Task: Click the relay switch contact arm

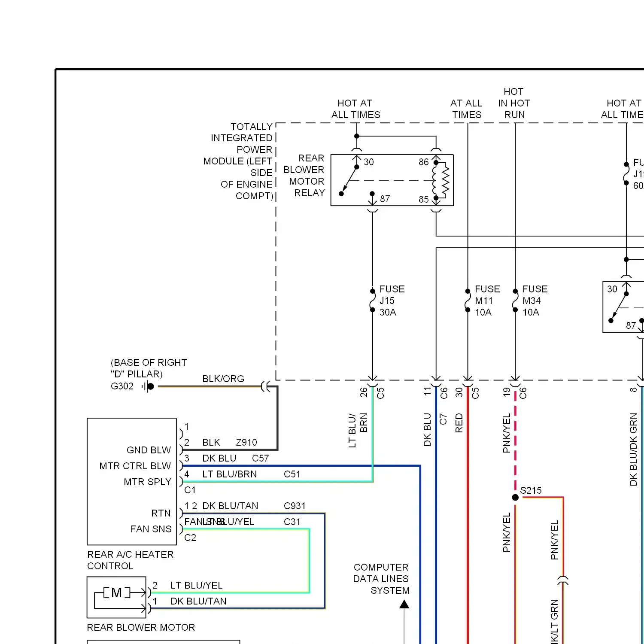Action: click(349, 180)
